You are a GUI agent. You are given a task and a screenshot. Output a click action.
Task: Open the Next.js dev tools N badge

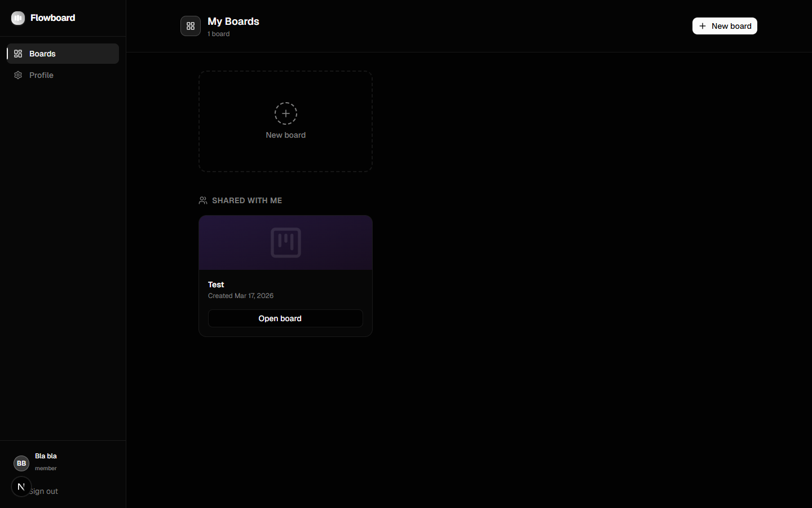point(21,487)
